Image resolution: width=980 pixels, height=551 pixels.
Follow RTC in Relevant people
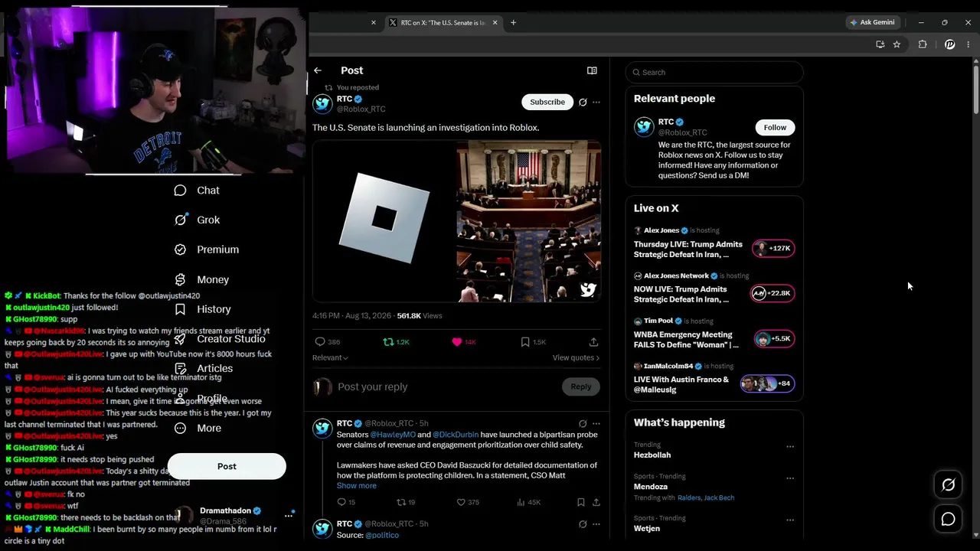pos(775,128)
